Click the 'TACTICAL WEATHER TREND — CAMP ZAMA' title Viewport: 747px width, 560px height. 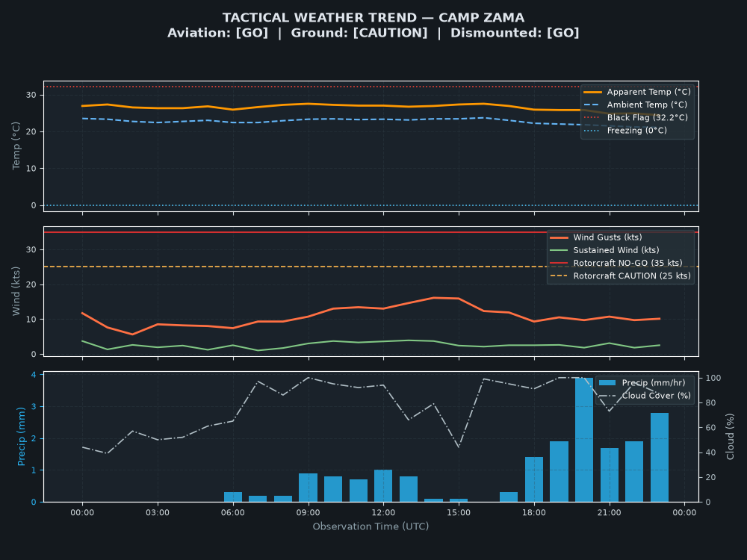click(373, 18)
